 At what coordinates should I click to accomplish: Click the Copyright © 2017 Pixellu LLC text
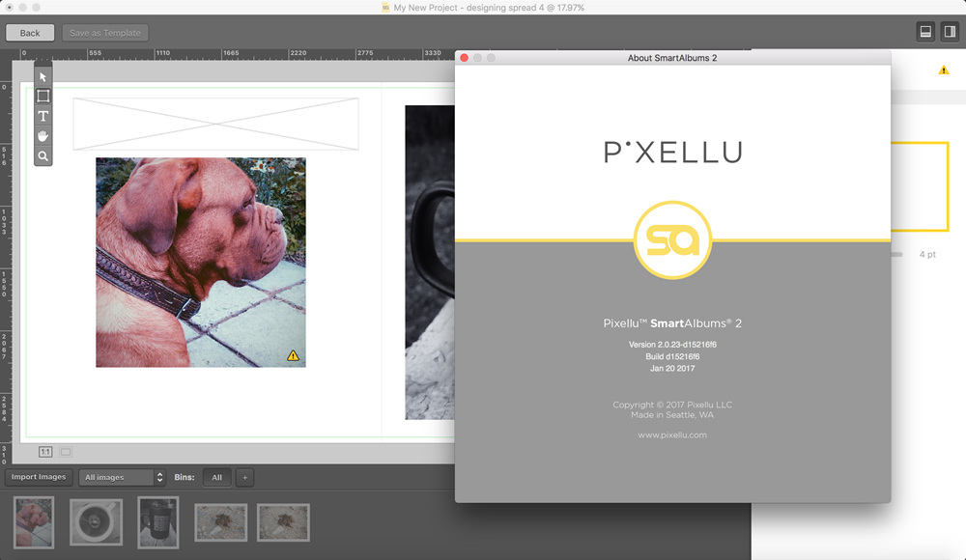[672, 405]
